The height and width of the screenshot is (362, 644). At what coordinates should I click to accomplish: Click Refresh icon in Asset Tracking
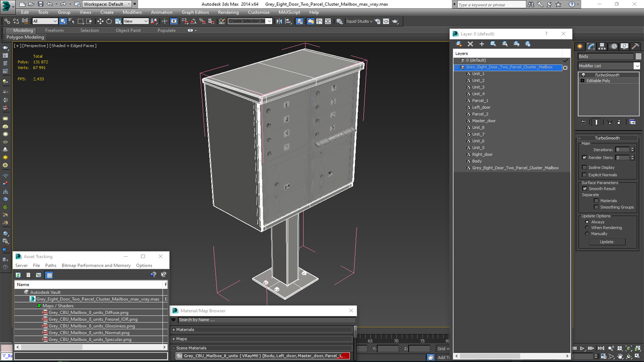(x=18, y=275)
